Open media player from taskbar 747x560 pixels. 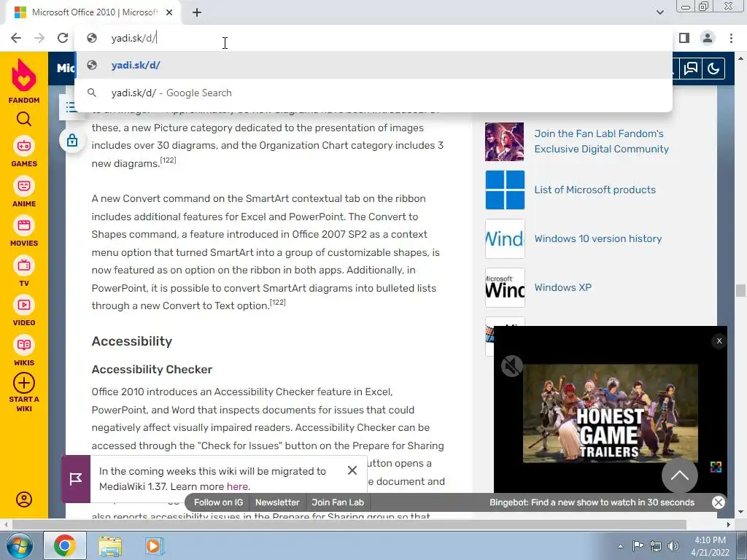coord(154,545)
